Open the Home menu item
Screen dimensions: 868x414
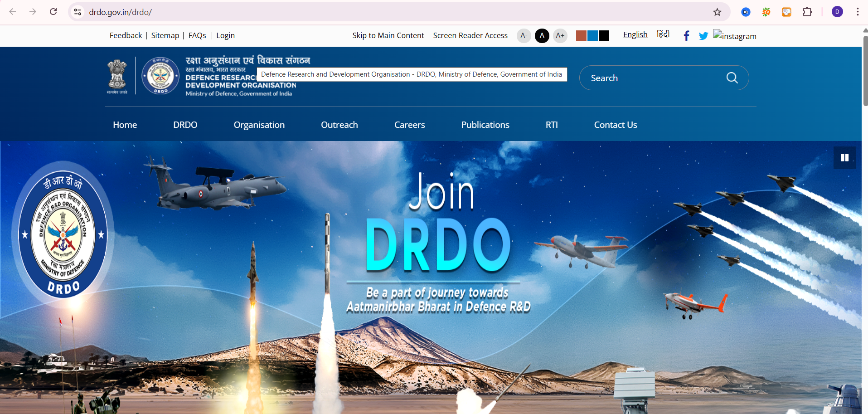(x=125, y=125)
